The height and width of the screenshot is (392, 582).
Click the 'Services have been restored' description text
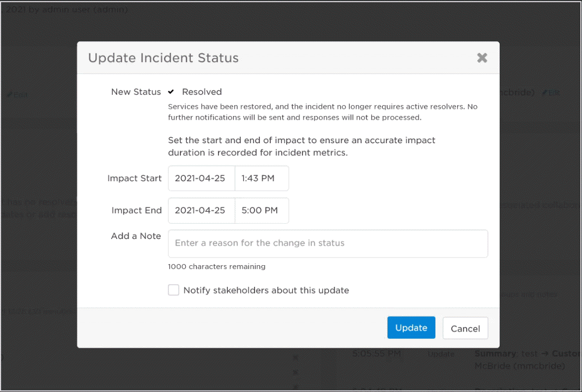(323, 112)
